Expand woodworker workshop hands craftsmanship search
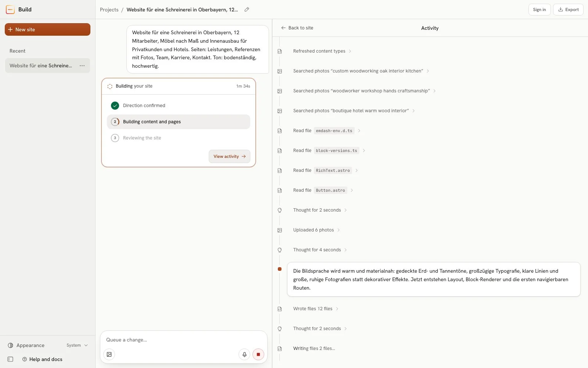 pyautogui.click(x=365, y=91)
